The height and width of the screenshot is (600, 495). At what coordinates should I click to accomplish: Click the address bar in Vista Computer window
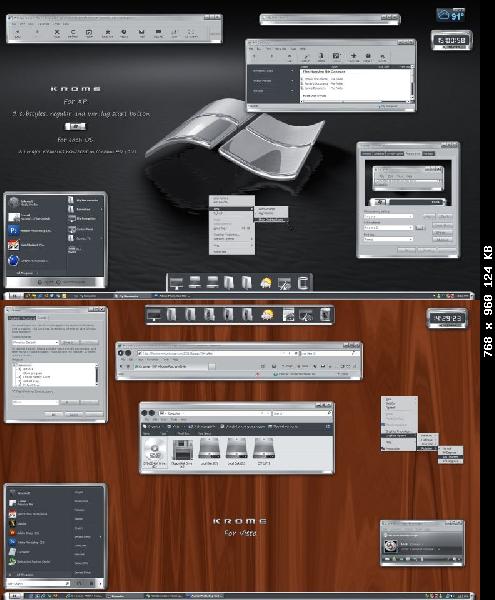(x=214, y=413)
